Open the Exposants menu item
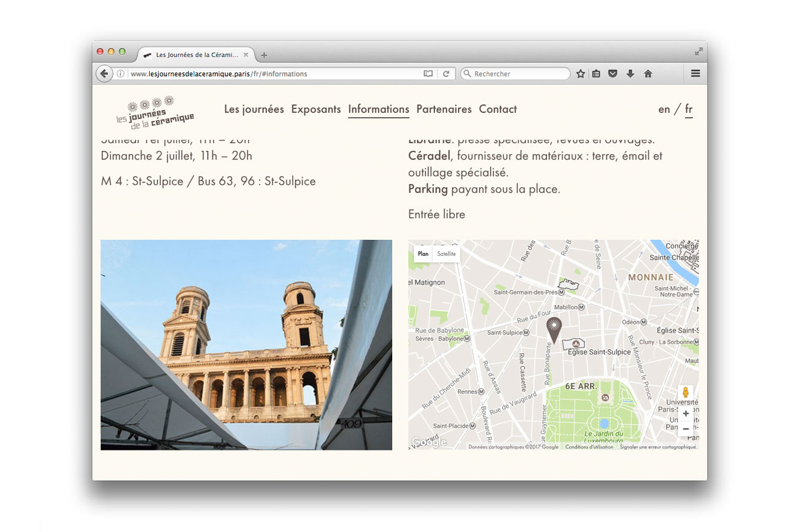 [316, 109]
